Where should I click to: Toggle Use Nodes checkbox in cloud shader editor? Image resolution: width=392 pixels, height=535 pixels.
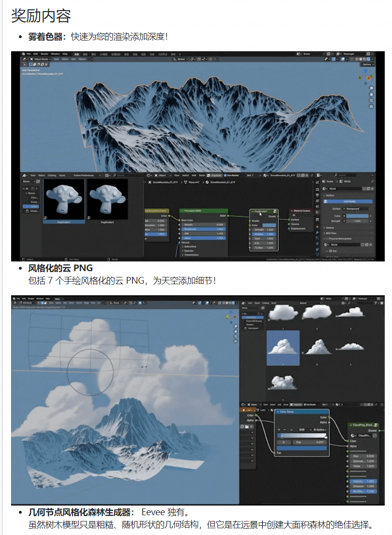coord(305,405)
